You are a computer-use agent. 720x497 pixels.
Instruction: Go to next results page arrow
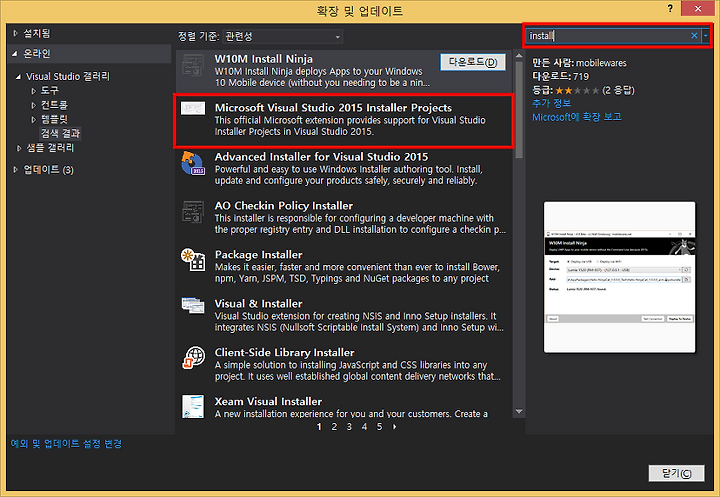(394, 427)
